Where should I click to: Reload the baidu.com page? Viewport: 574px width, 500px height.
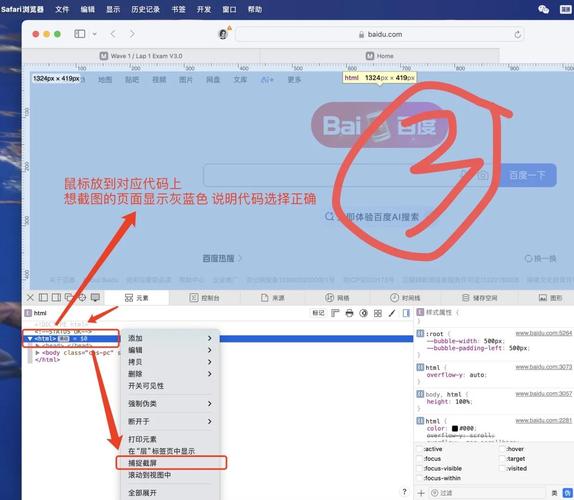pyautogui.click(x=517, y=34)
